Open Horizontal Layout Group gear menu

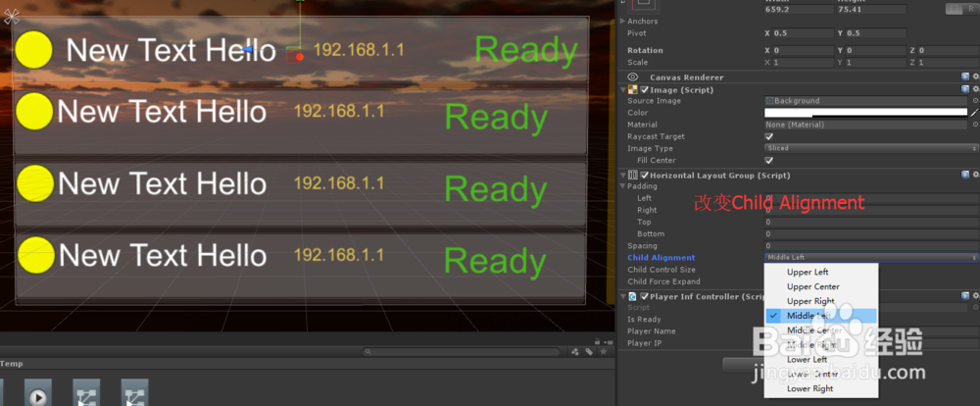[976, 176]
